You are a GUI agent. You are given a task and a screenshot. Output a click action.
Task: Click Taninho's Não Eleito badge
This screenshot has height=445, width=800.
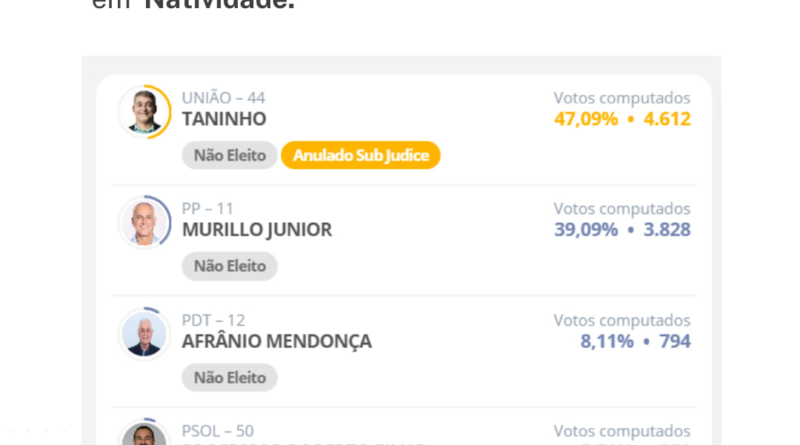229,155
